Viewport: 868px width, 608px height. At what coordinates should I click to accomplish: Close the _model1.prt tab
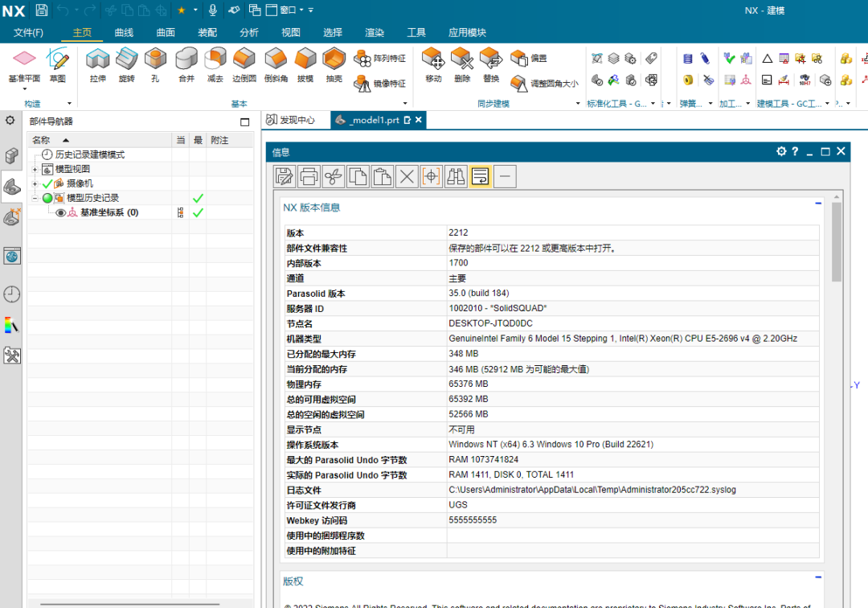point(419,120)
